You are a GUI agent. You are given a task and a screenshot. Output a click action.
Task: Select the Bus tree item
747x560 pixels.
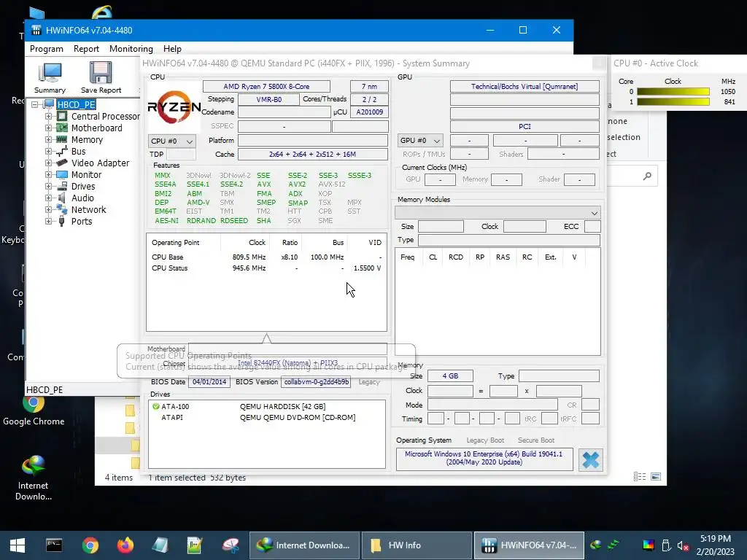point(78,152)
